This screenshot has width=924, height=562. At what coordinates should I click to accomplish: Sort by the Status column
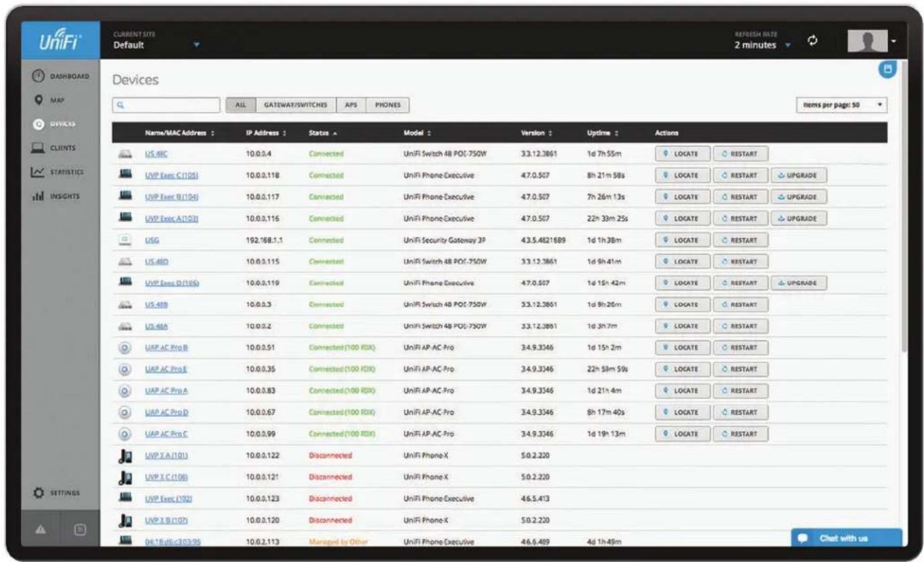(322, 132)
